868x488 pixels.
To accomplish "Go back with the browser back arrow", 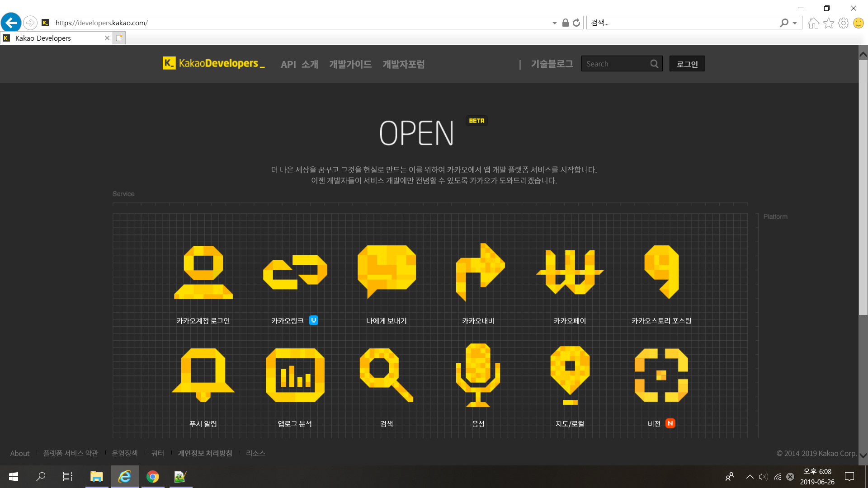I will (x=11, y=22).
